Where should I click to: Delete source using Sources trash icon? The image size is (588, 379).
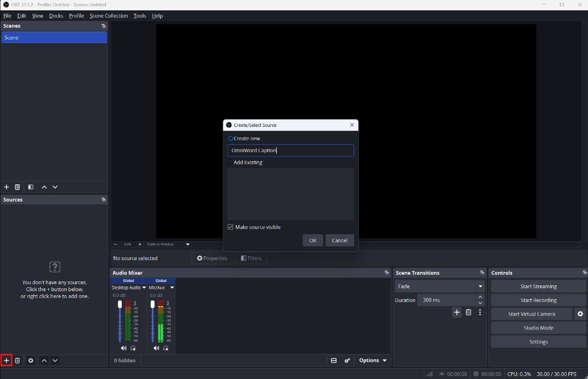pos(17,361)
